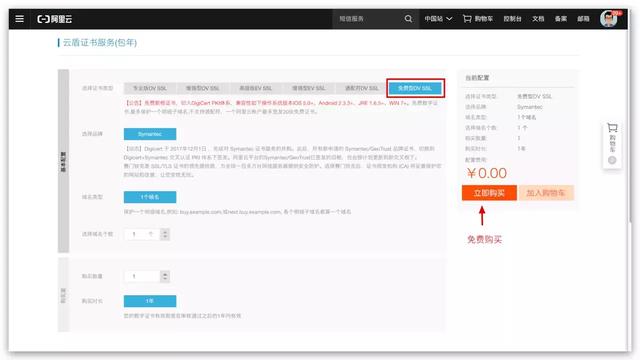Open 邮箱 in the top navigation

pyautogui.click(x=583, y=19)
